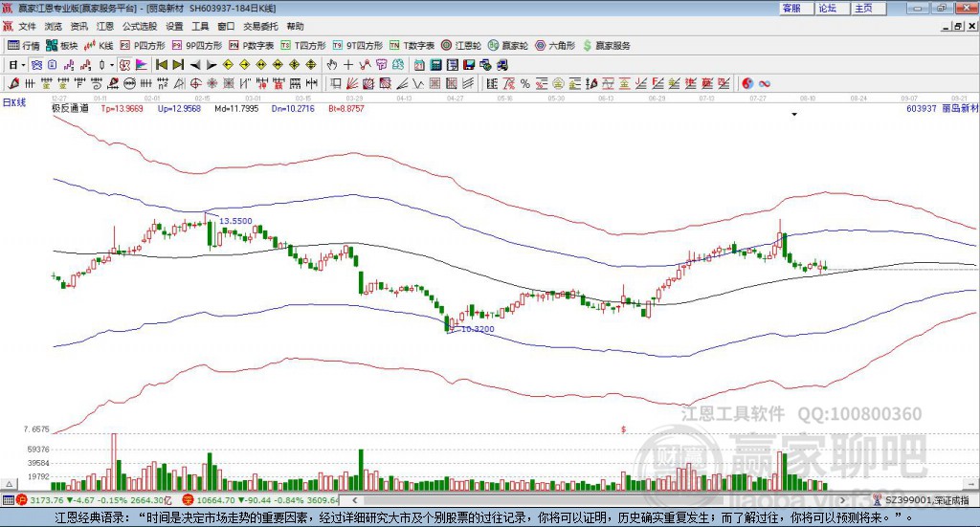Open the calculator icon

(435, 65)
